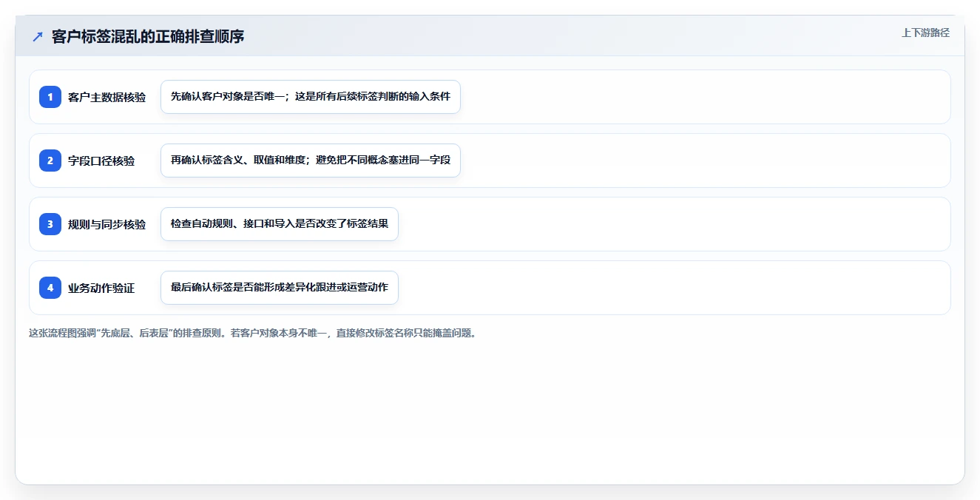Click the box 先确认客户对象是否唯一
980x500 pixels.
point(311,97)
